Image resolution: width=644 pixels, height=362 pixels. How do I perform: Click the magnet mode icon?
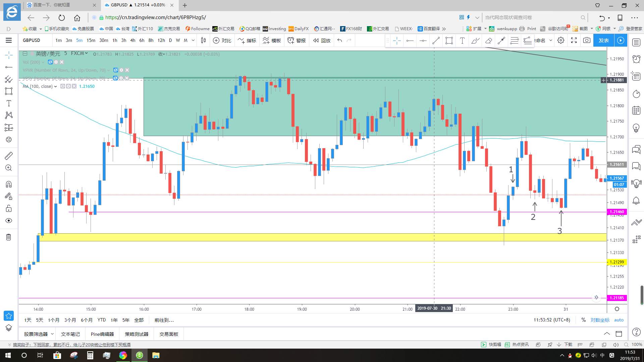point(9,184)
